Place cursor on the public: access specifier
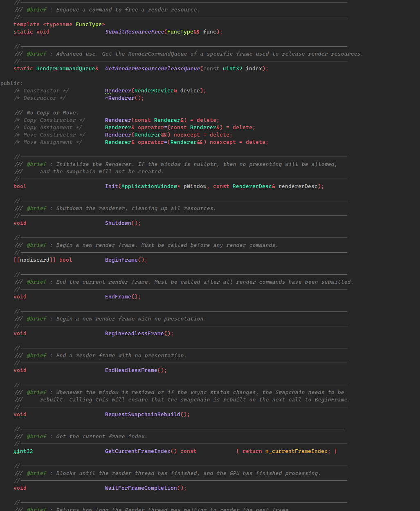Image resolution: width=420 pixels, height=511 pixels. point(11,83)
